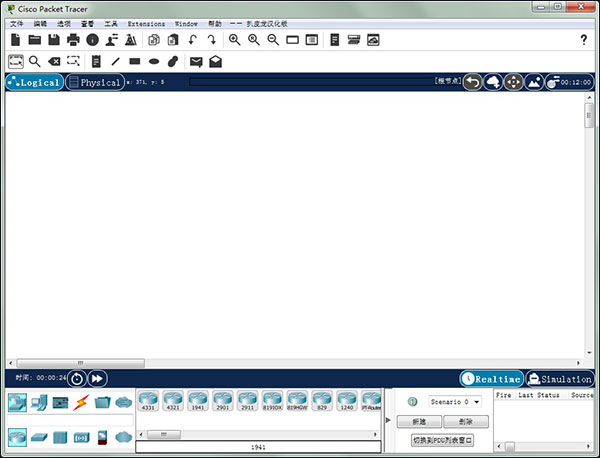Image resolution: width=600 pixels, height=458 pixels.
Task: Click the Fast Forward Time button
Action: click(97, 378)
